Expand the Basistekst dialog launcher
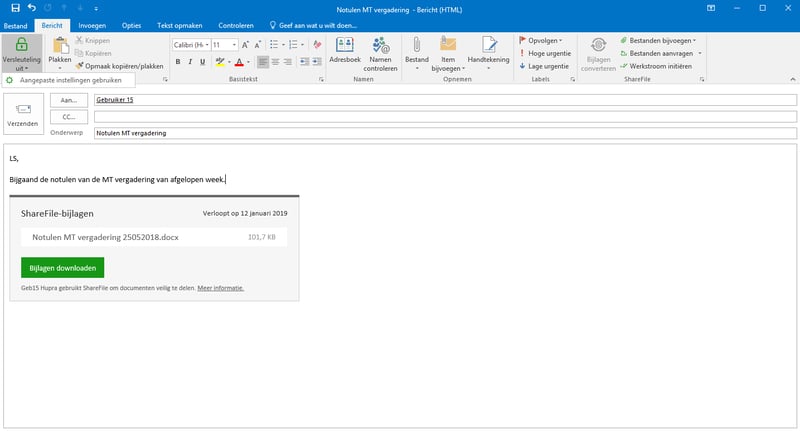The width and height of the screenshot is (800, 431). [x=321, y=80]
